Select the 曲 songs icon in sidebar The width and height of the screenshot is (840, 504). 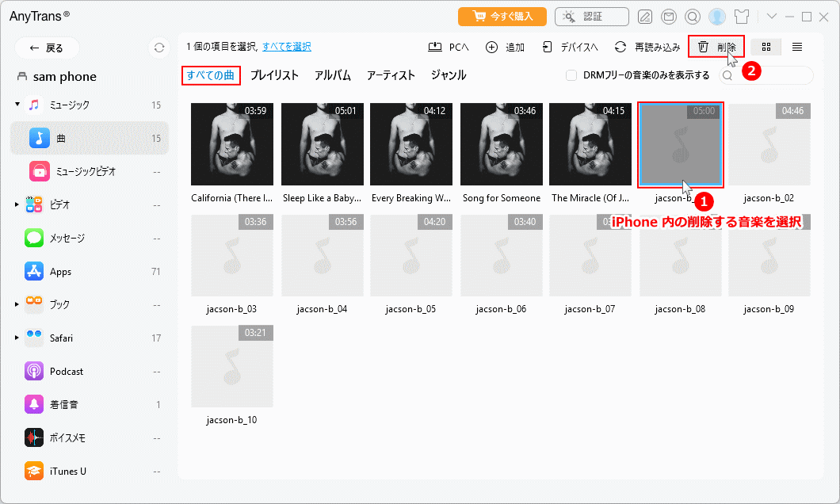pos(39,138)
